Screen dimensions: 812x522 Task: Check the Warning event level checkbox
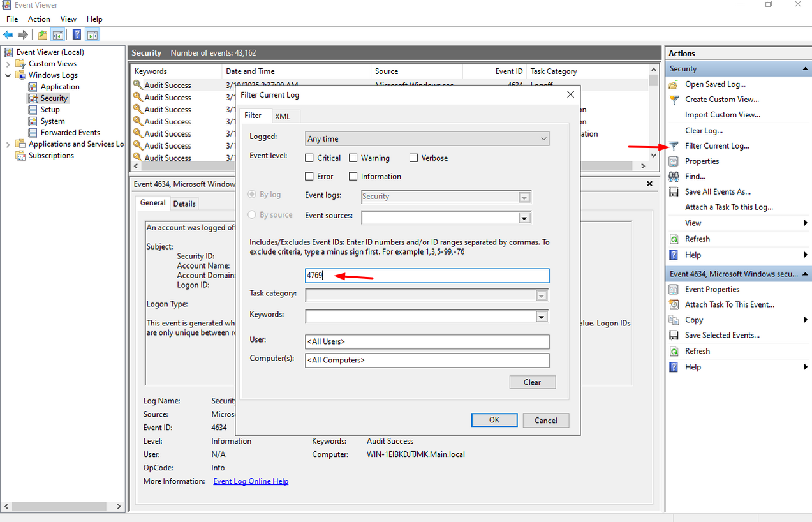click(353, 158)
